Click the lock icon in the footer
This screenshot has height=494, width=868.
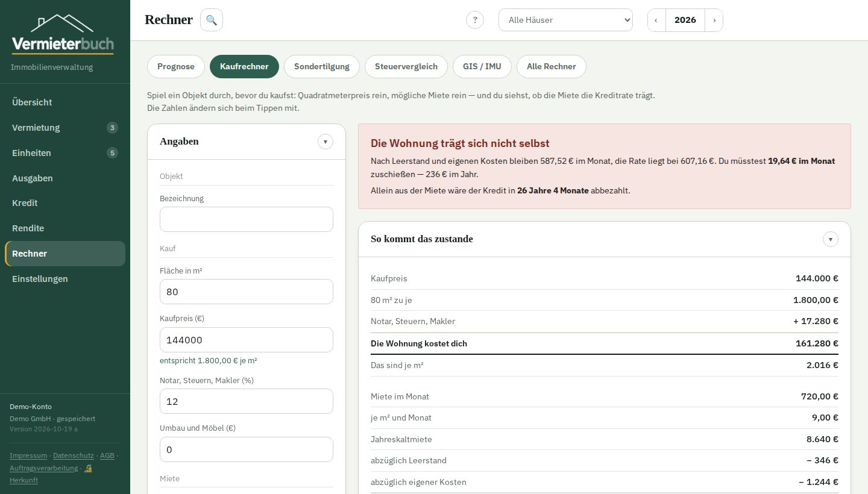pyautogui.click(x=88, y=468)
